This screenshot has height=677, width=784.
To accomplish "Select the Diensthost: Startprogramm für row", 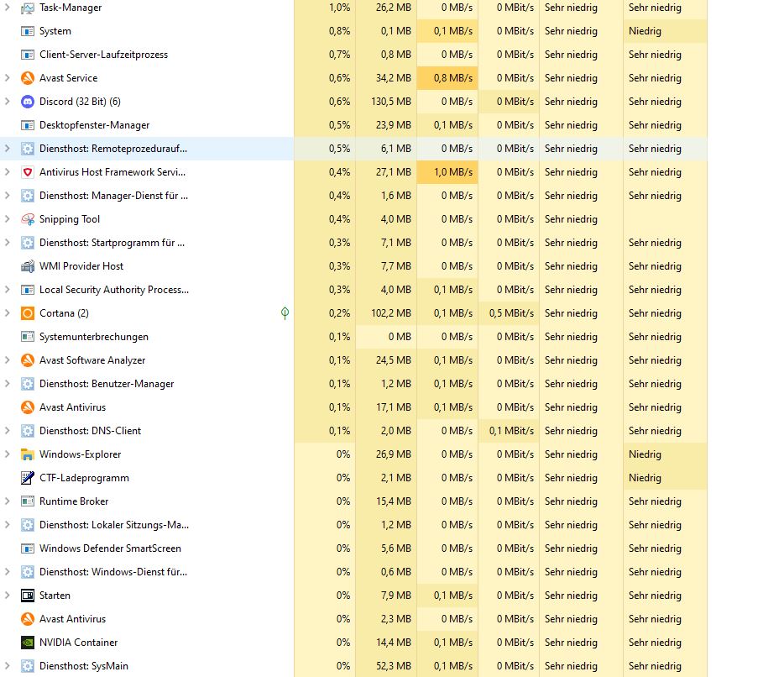I will [x=353, y=243].
